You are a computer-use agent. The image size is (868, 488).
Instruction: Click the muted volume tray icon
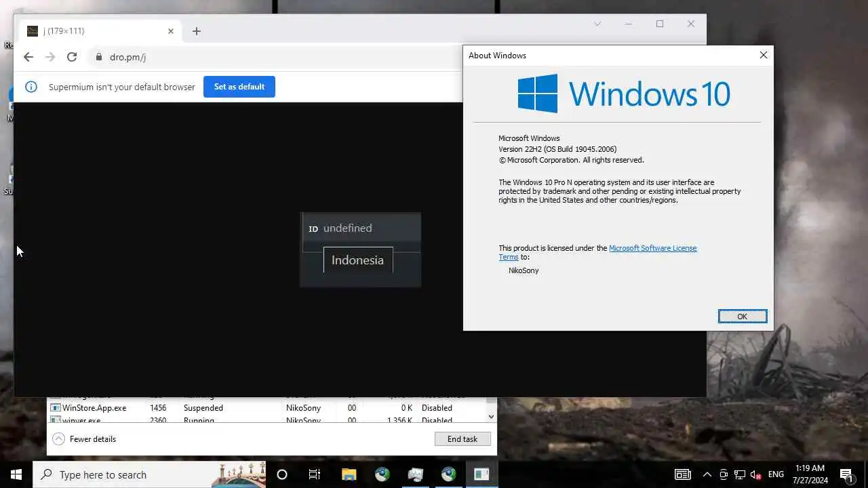[756, 474]
